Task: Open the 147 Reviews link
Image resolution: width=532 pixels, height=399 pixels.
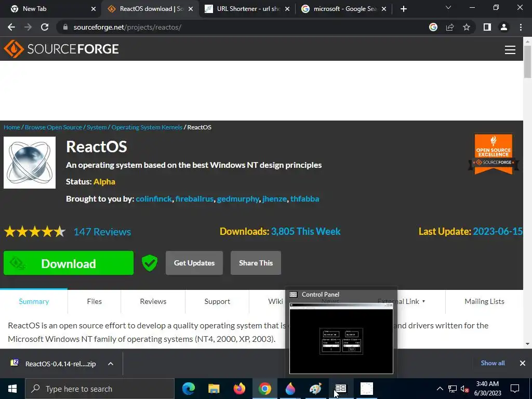Action: pyautogui.click(x=102, y=232)
